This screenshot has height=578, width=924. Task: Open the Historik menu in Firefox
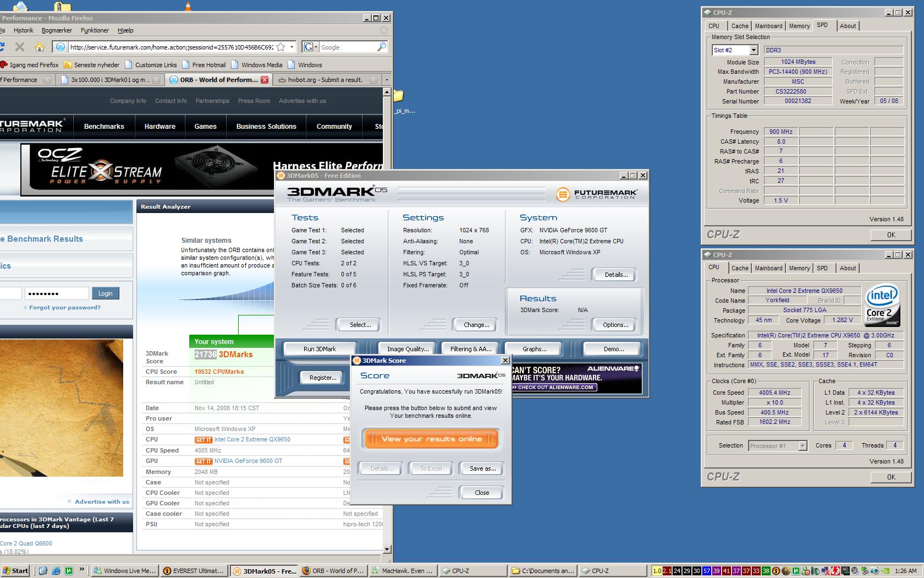pos(24,30)
